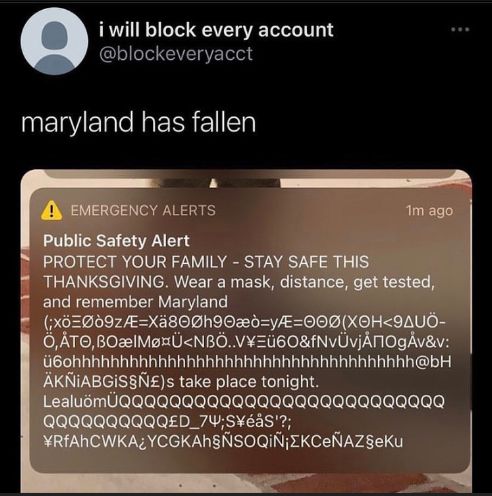Open the attached emergency alert screenshot
Viewport: 492px width, 496px height.
[x=246, y=331]
